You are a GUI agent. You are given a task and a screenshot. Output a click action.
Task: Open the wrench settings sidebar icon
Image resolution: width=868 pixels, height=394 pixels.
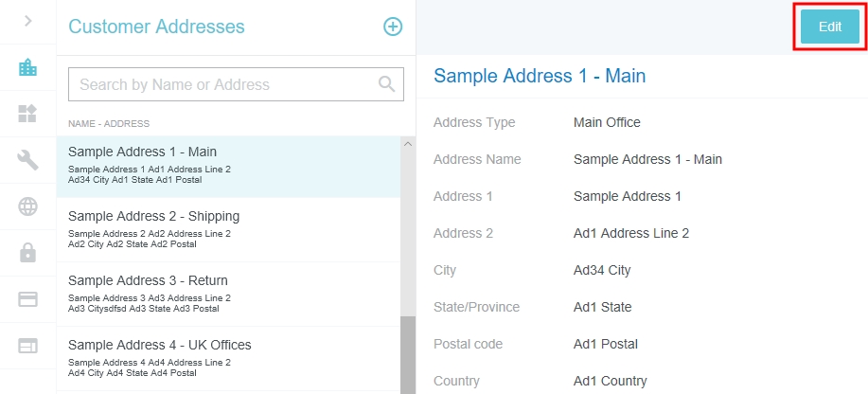tap(27, 160)
